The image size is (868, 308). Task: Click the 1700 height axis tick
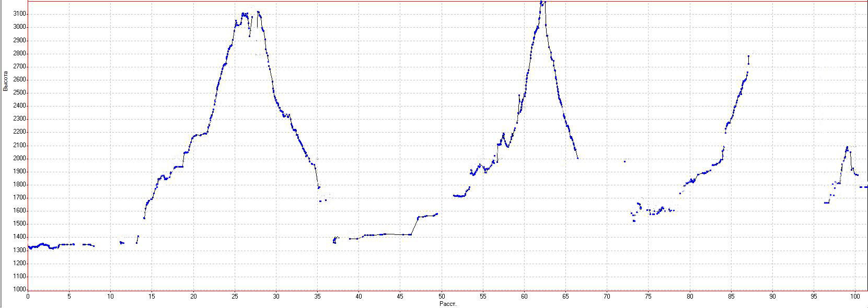[x=19, y=197]
